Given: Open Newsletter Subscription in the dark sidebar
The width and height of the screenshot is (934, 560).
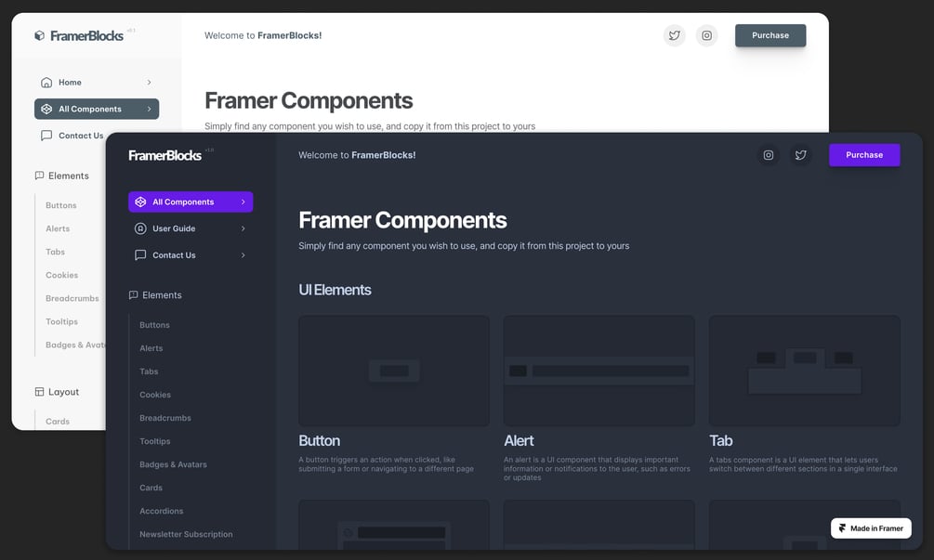Looking at the screenshot, I should (x=186, y=534).
